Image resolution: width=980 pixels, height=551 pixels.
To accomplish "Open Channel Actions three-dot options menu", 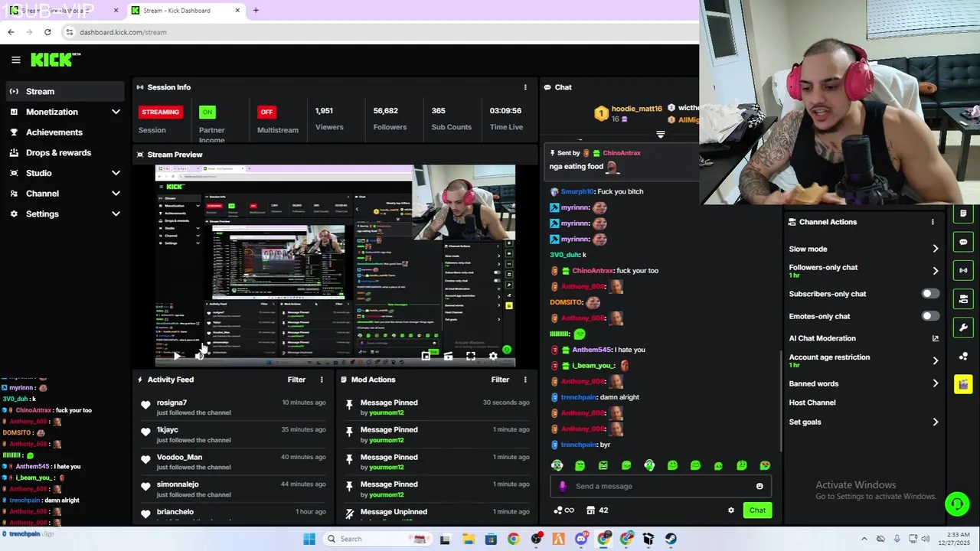I will (x=933, y=222).
